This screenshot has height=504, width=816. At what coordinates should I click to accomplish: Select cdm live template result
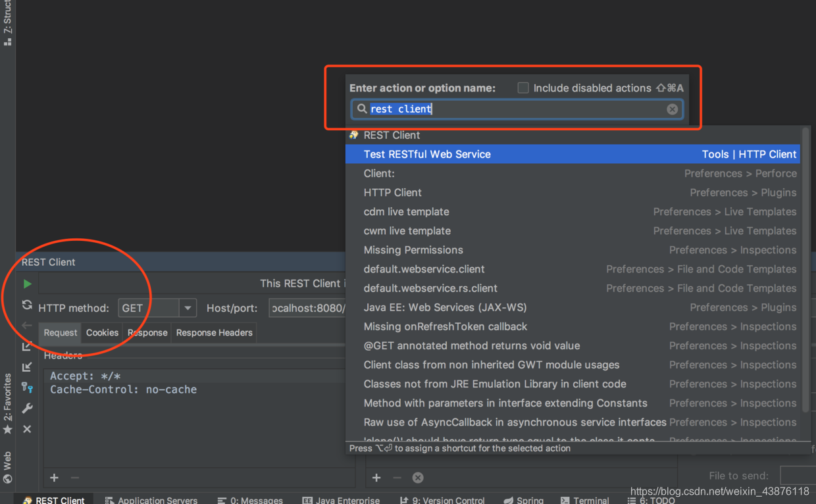click(x=573, y=211)
